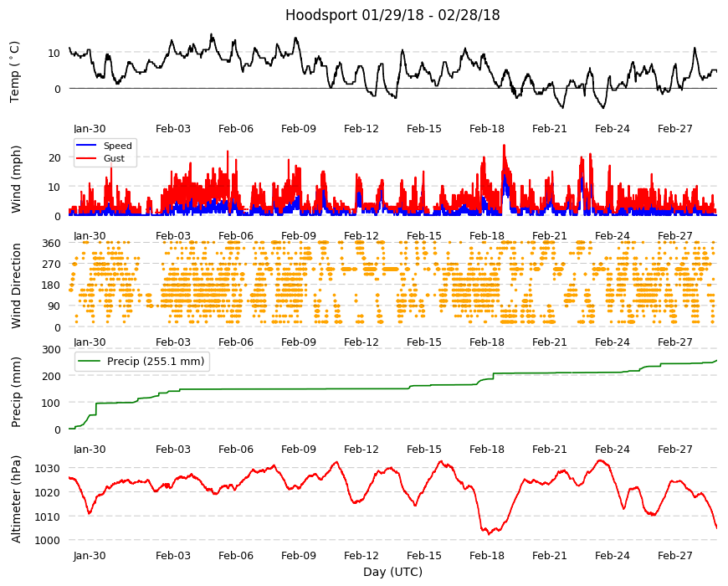Click the Feb-18 tick under the altimeter chart
The image size is (728, 586).
tap(486, 555)
